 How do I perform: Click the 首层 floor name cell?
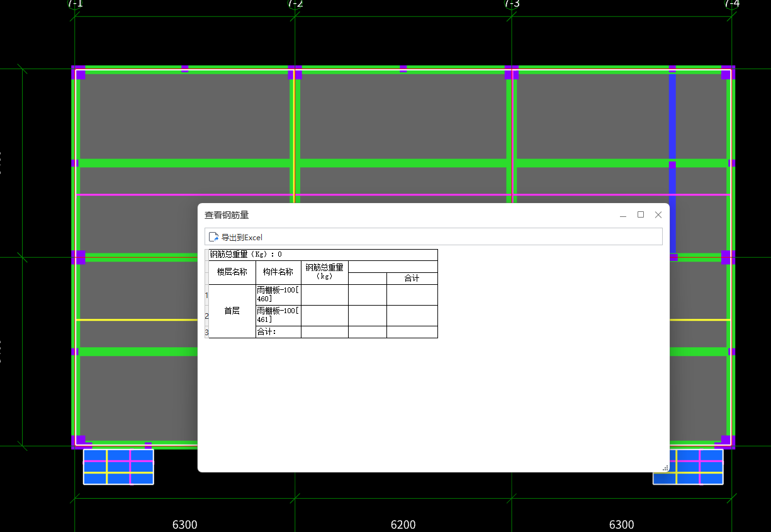click(232, 311)
